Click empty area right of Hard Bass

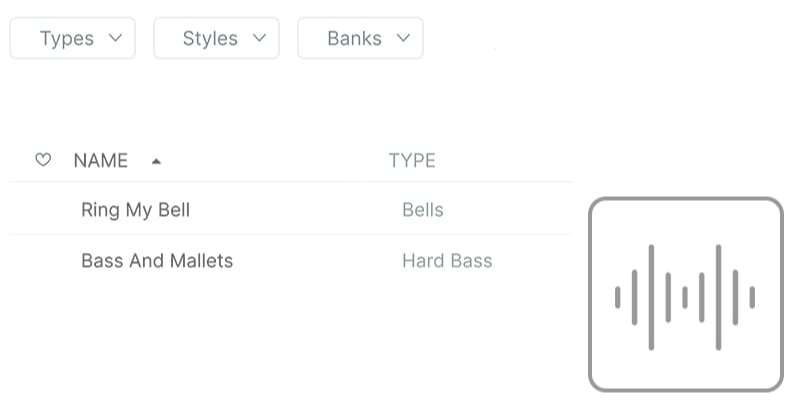point(531,261)
